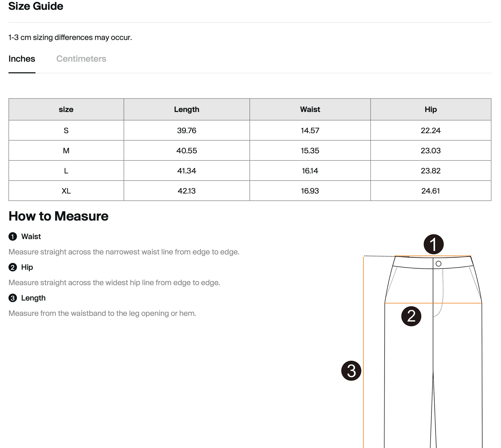Switch to the Centimeters tab

pos(81,59)
